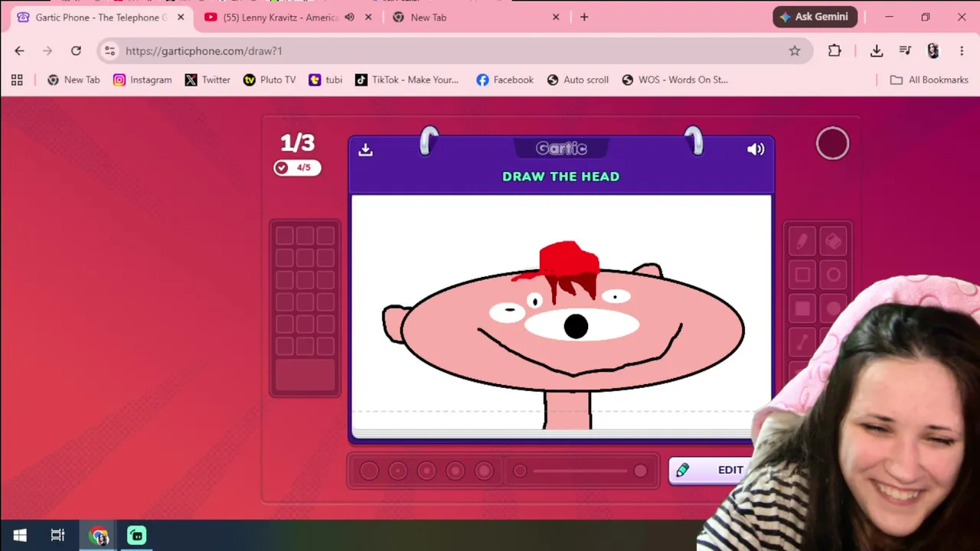Image resolution: width=980 pixels, height=551 pixels.
Task: Click the Chrome taskbar icon
Action: click(99, 536)
